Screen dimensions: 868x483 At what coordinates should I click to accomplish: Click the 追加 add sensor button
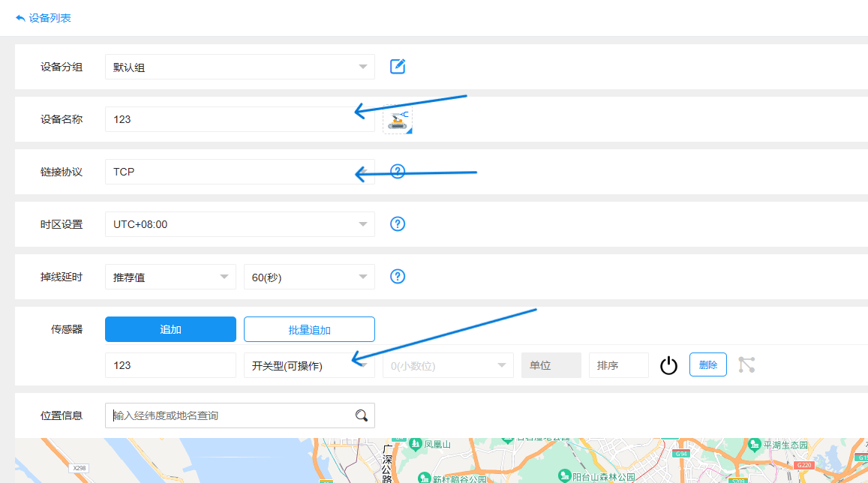170,328
